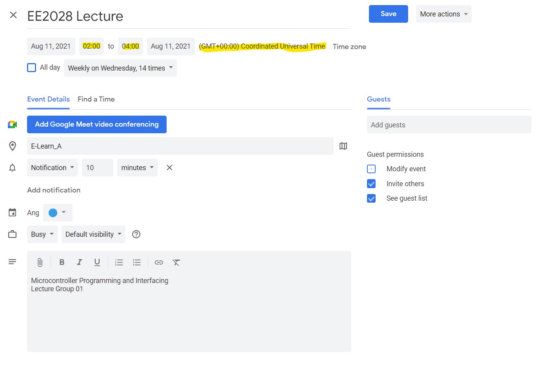Remove formatting in the description
Viewport: 543px width, 392px height.
176,262
